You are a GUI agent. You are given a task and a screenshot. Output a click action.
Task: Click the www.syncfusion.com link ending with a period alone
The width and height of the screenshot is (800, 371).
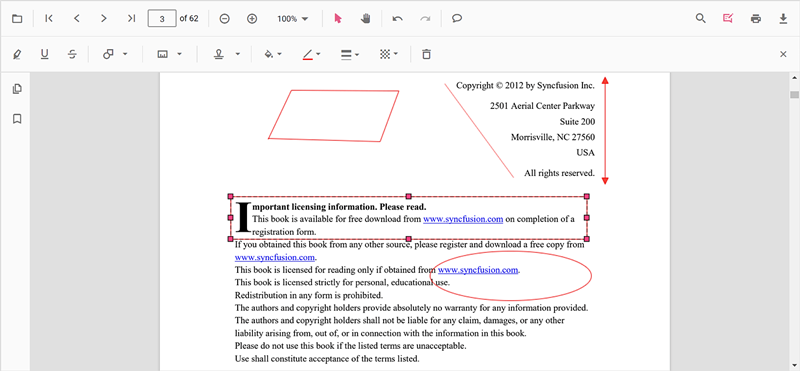coord(274,258)
